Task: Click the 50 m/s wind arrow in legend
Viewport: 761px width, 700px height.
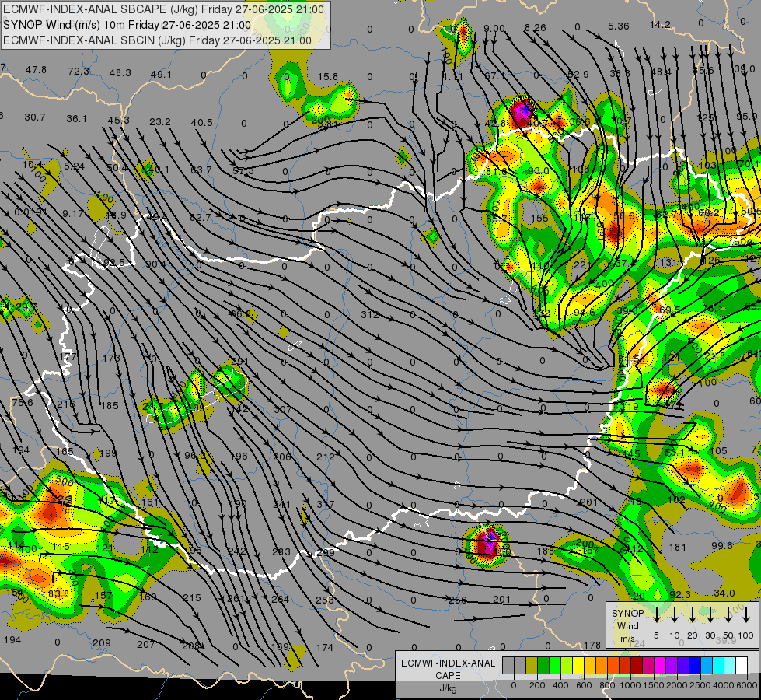Action: 728,615
